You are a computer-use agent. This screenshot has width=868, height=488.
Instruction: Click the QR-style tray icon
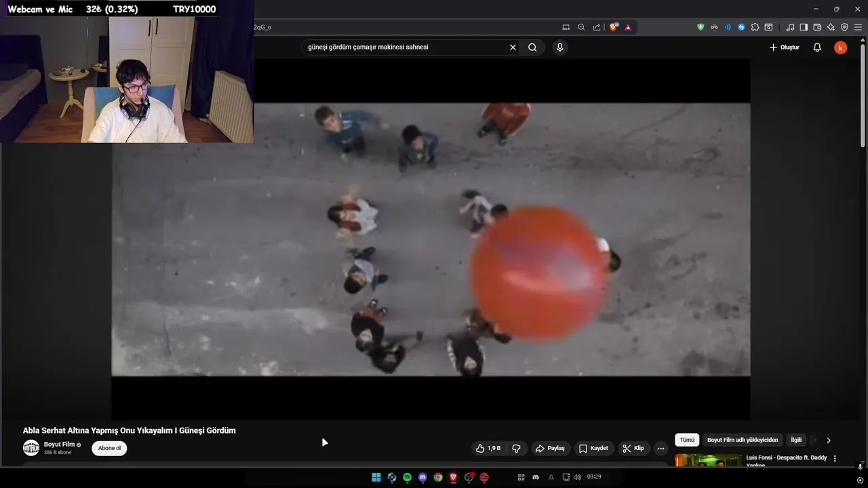coord(521,477)
